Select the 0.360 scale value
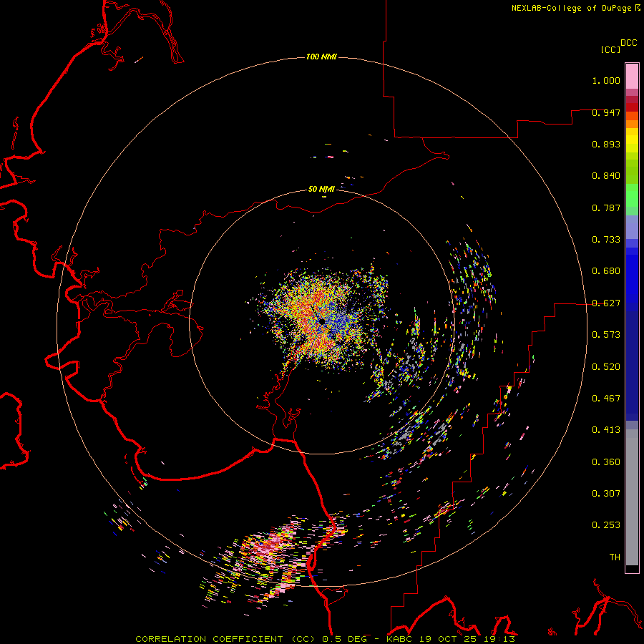 click(x=606, y=462)
